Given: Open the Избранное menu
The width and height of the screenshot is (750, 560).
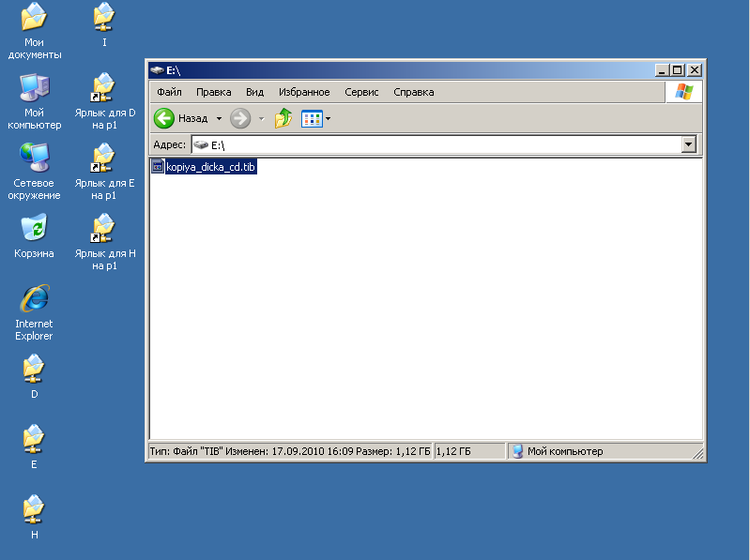Looking at the screenshot, I should click(x=304, y=92).
